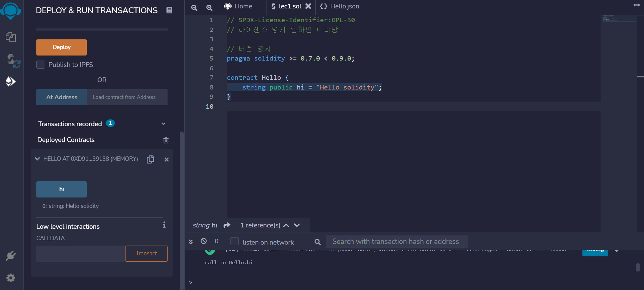This screenshot has width=644, height=290.
Task: Open the documentation icon beside panel title
Action: pos(169,10)
